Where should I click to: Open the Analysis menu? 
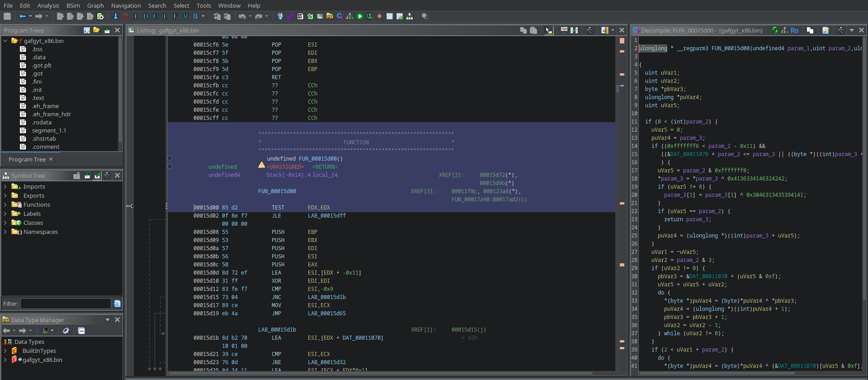tap(48, 5)
